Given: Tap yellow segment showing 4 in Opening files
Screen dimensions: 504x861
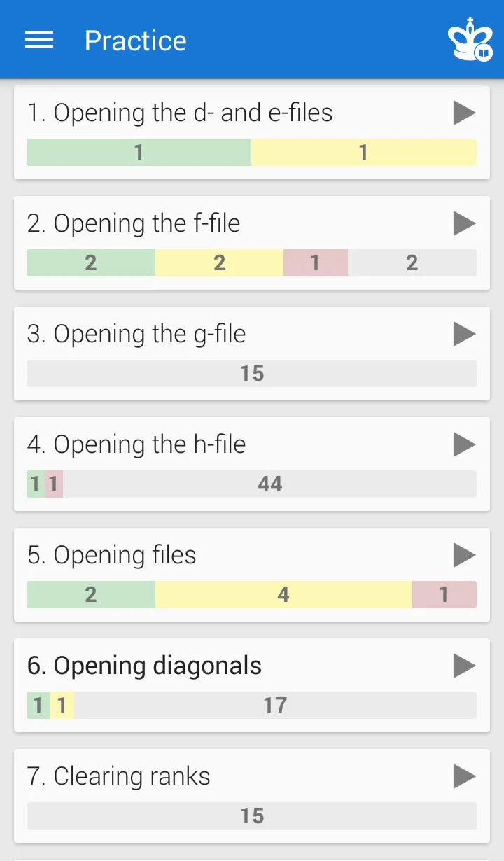Looking at the screenshot, I should pos(283,595).
